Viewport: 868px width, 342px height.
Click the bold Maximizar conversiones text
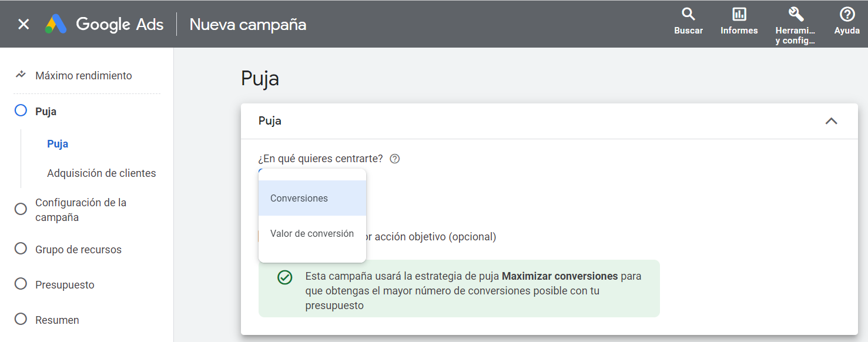click(560, 276)
